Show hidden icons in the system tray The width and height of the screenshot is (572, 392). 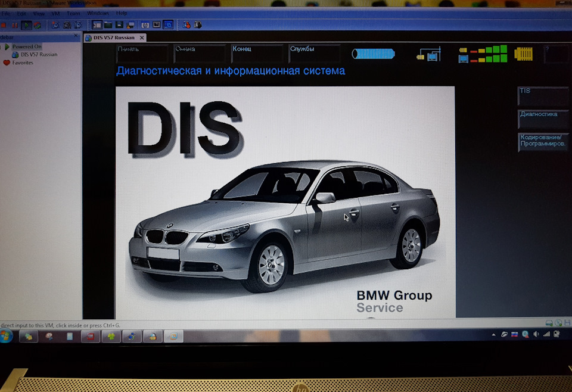tap(494, 335)
